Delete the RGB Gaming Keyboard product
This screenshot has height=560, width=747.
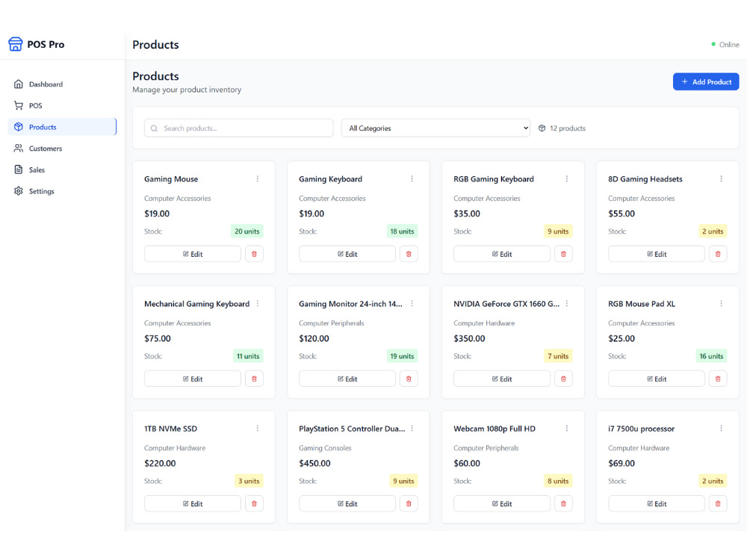tap(563, 254)
